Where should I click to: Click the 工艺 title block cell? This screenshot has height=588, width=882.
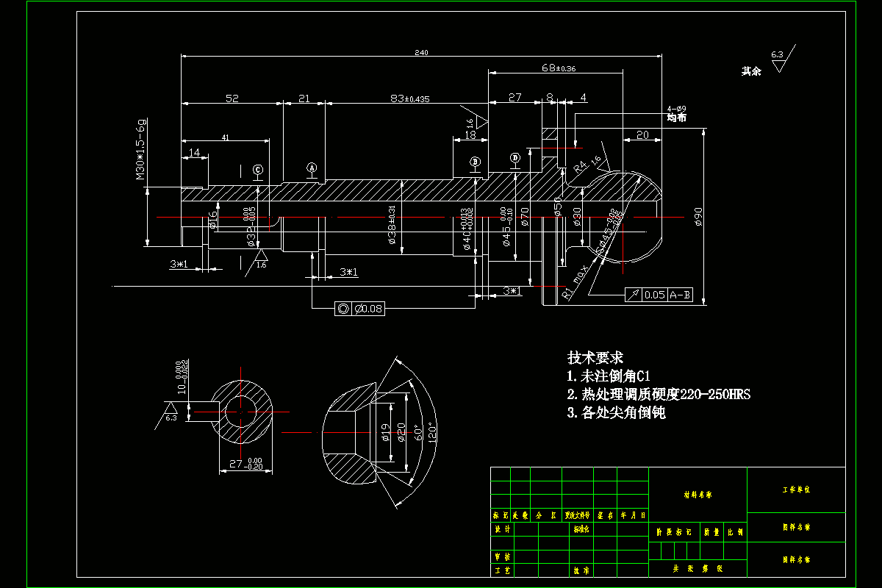point(501,570)
